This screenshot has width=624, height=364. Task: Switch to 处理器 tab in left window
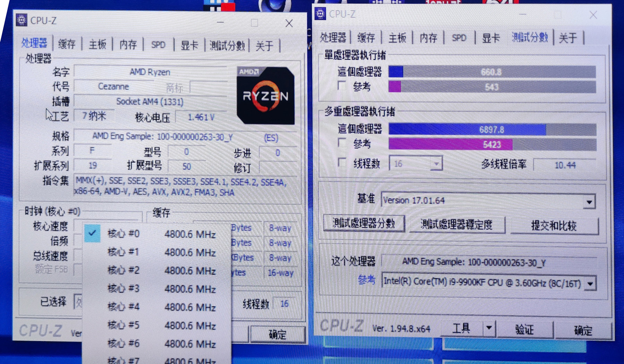tap(34, 43)
